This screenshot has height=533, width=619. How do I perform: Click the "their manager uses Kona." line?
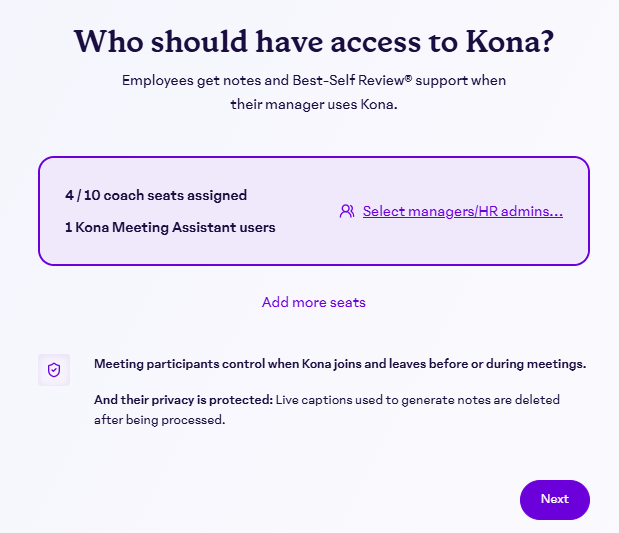tap(313, 103)
